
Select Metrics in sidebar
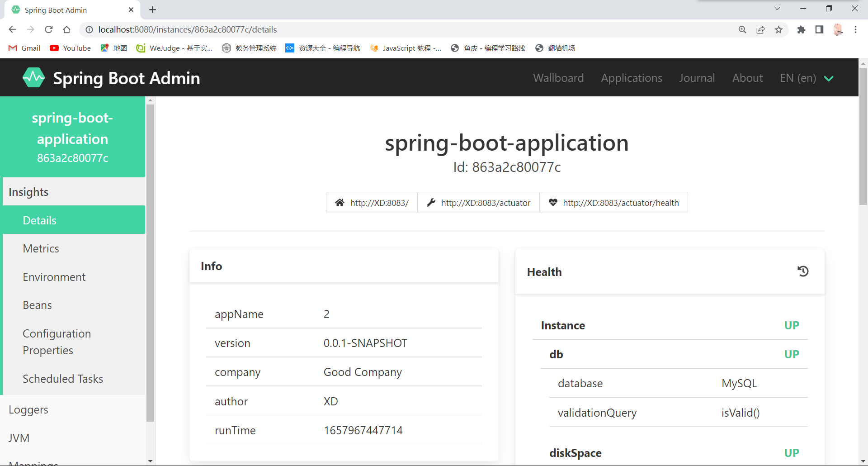pos(74,248)
